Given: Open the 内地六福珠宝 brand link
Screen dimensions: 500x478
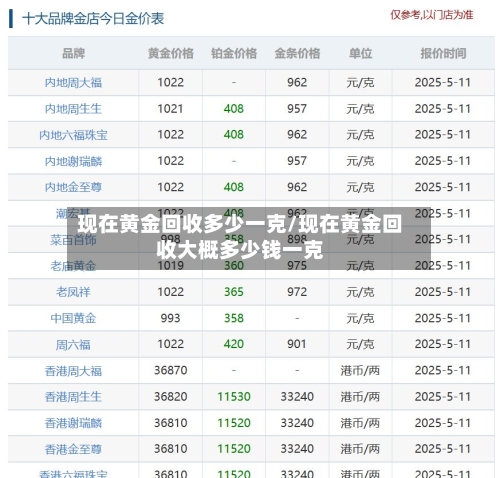Looking at the screenshot, I should click(73, 135).
